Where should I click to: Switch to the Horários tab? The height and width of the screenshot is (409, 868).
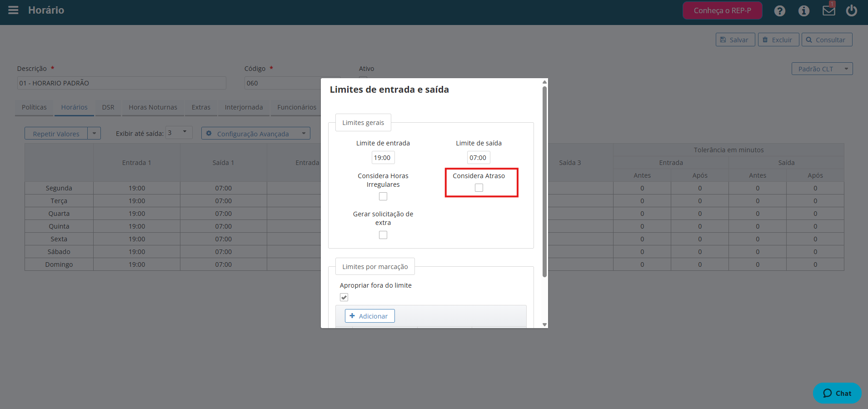[x=74, y=107]
